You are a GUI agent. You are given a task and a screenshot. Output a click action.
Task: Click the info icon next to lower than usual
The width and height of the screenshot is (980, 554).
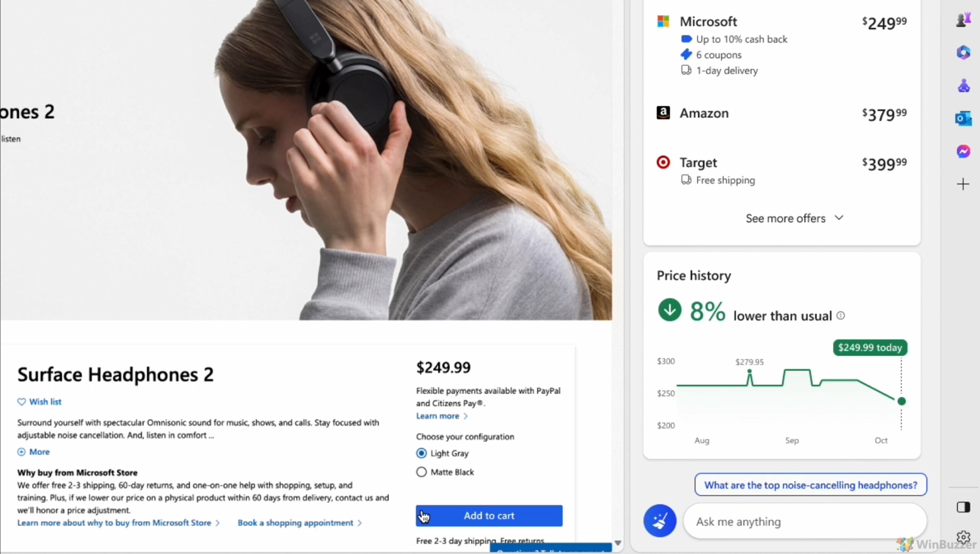pos(841,316)
